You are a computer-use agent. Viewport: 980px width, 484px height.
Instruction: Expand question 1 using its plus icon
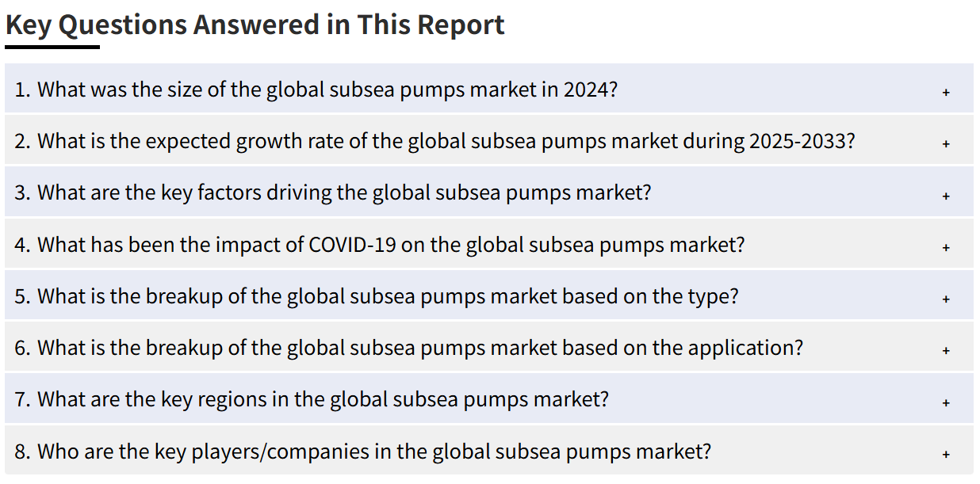(946, 93)
